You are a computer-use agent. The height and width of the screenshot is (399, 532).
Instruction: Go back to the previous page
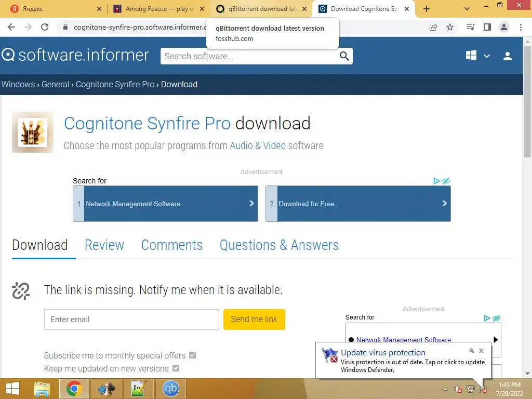click(11, 27)
